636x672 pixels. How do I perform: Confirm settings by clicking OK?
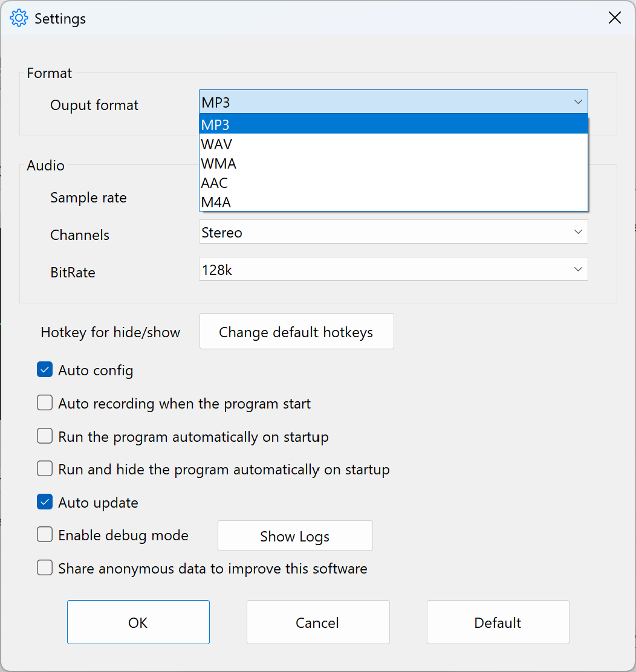pos(138,622)
